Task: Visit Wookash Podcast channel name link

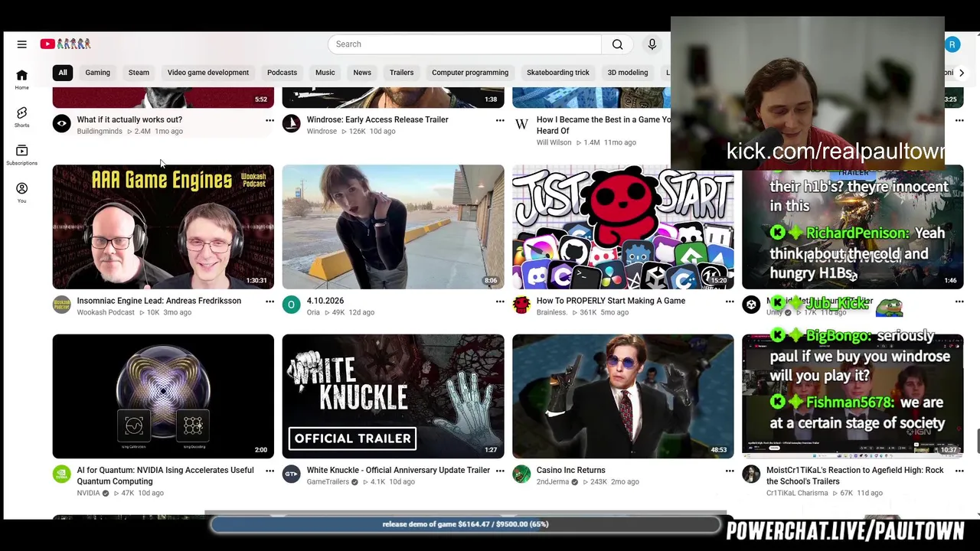Action: coord(106,313)
